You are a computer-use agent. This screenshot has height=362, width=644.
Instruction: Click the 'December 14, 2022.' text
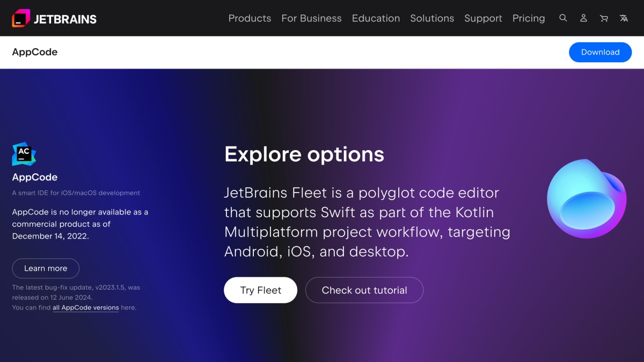(x=50, y=236)
